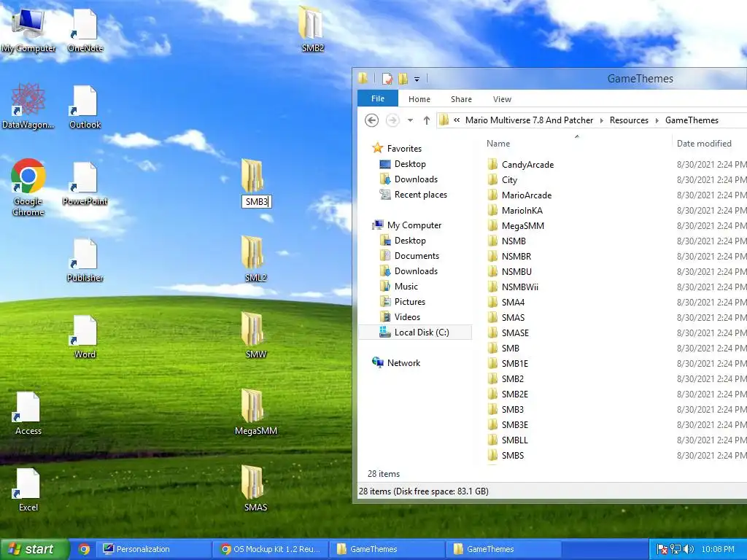The image size is (747, 560).
Task: Select the Publisher desktop shortcut
Action: 85,260
